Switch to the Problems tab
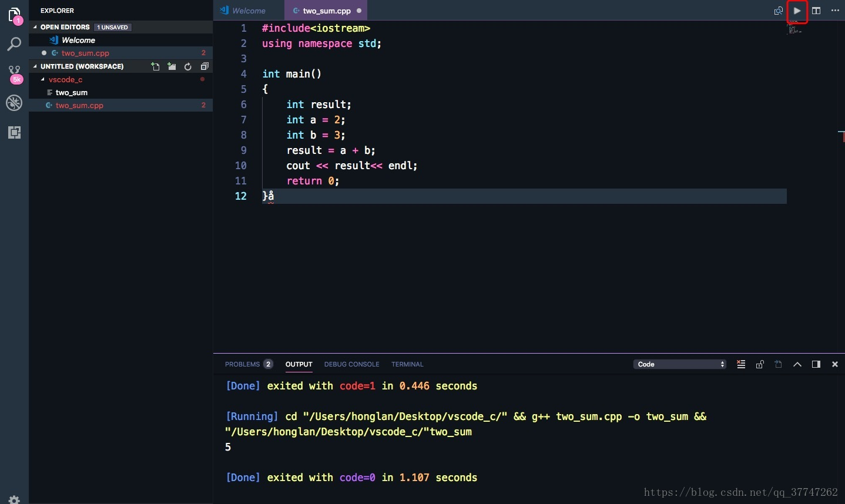 tap(242, 364)
